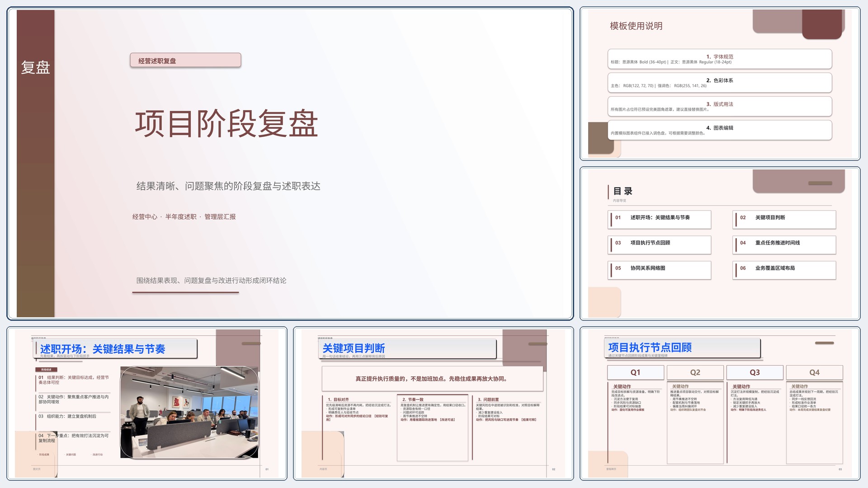Click the '项目阶段复盘' cover title
This screenshot has width=868, height=488.
(226, 124)
